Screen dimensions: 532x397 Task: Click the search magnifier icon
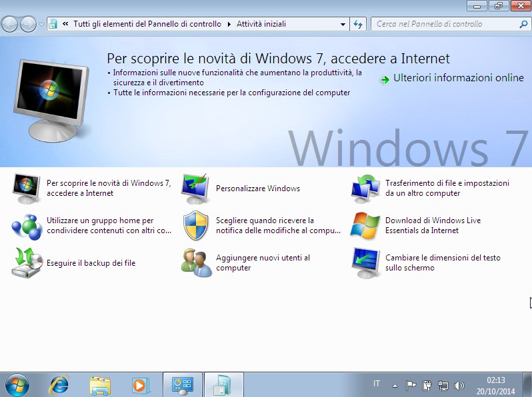coord(523,24)
